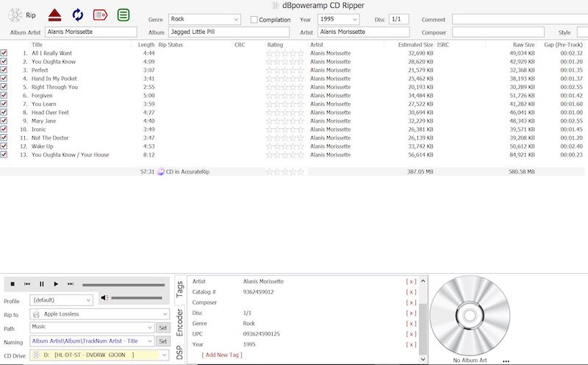588x365 pixels.
Task: Refresh the disc using the blue arrows icon
Action: click(77, 15)
